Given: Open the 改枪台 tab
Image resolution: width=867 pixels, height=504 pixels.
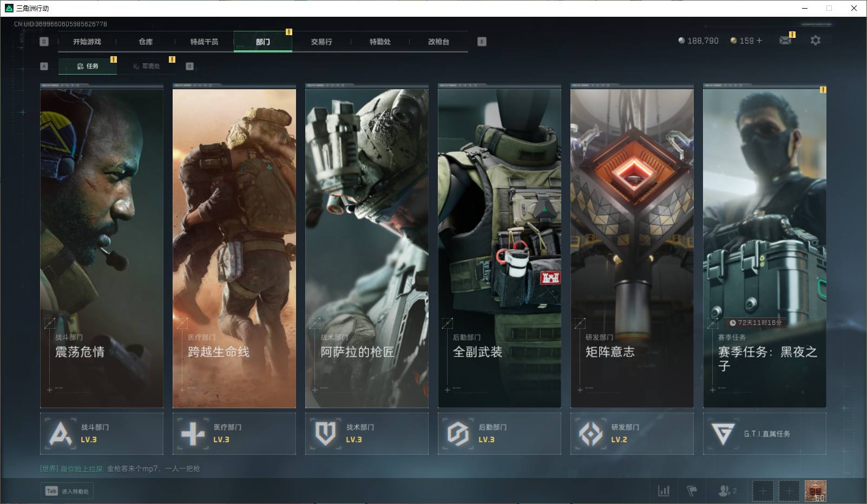Looking at the screenshot, I should click(438, 42).
